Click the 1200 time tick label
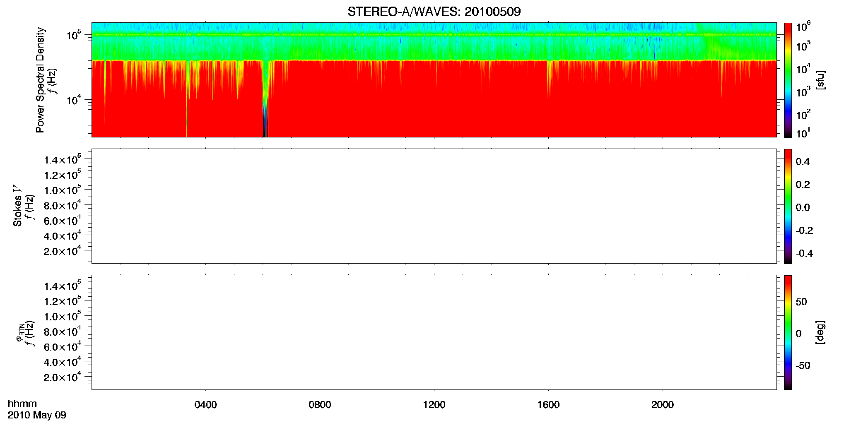This screenshot has height=447, width=868. 434,405
